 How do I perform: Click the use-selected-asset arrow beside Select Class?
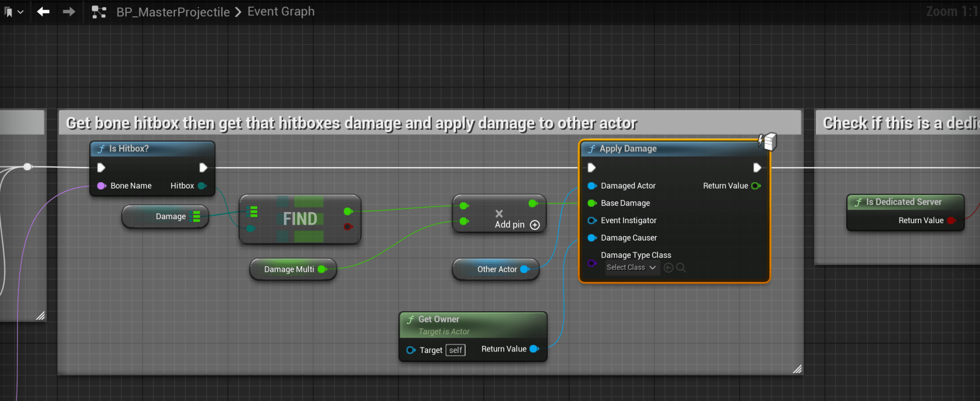pyautogui.click(x=668, y=268)
